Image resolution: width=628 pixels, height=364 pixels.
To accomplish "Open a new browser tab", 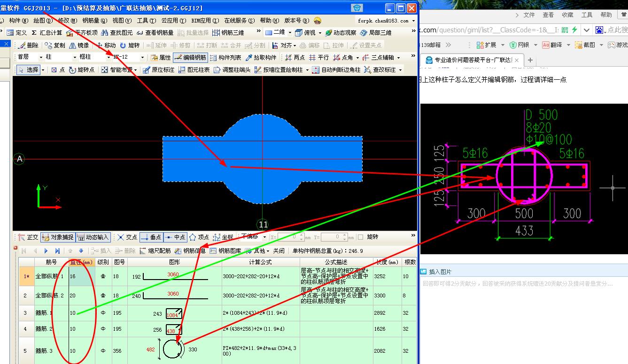I will click(530, 60).
